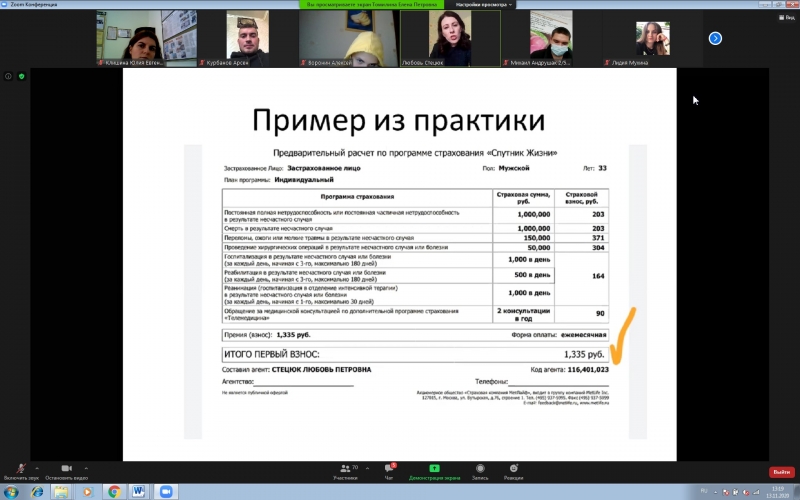
Task: Click the Индивидуальный plan text
Action: [304, 180]
